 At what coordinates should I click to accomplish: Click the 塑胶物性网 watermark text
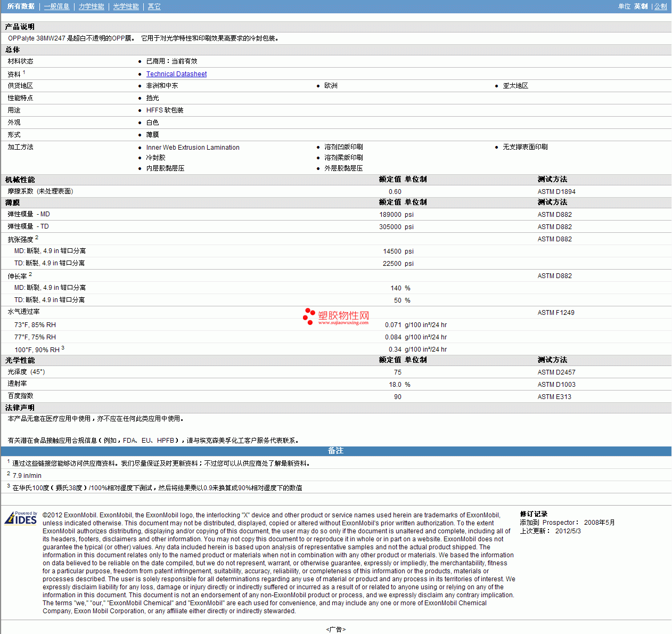click(343, 316)
